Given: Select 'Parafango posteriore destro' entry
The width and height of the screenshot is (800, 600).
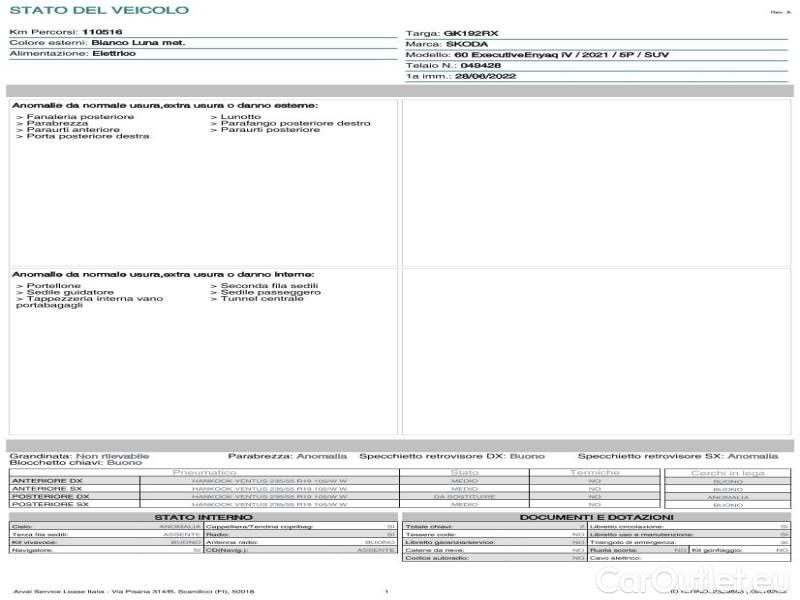Looking at the screenshot, I should (295, 123).
